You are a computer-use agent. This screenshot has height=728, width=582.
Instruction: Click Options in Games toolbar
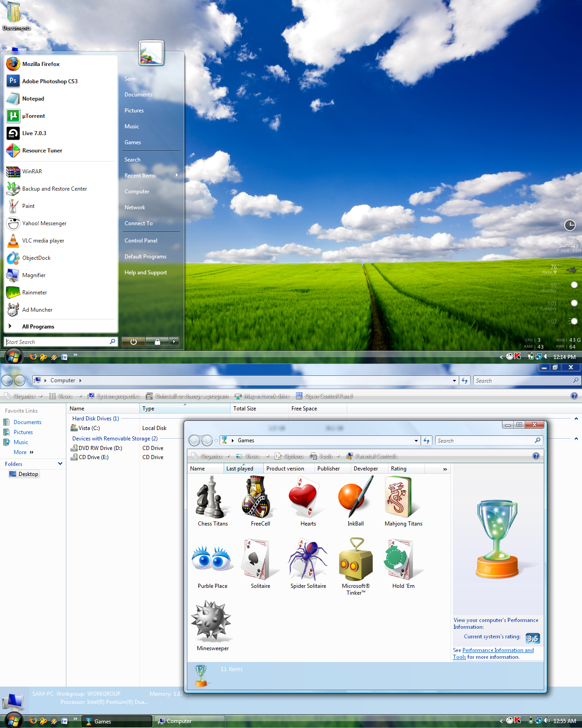tap(289, 456)
